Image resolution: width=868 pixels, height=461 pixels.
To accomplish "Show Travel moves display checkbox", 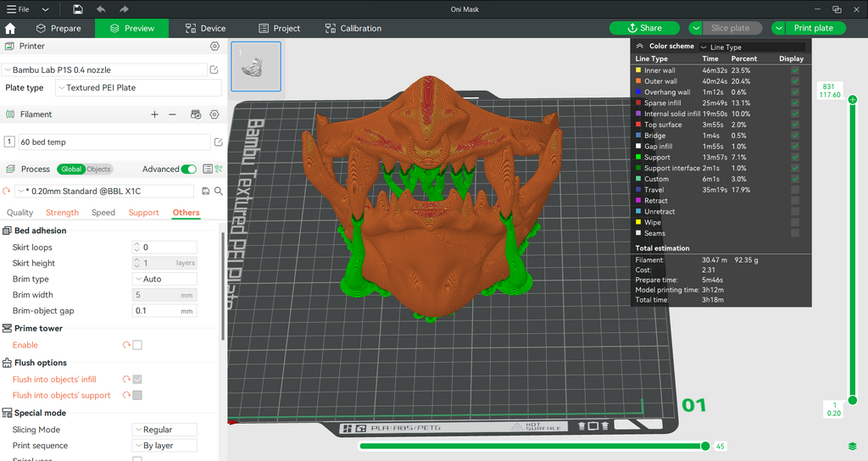I will tap(795, 190).
